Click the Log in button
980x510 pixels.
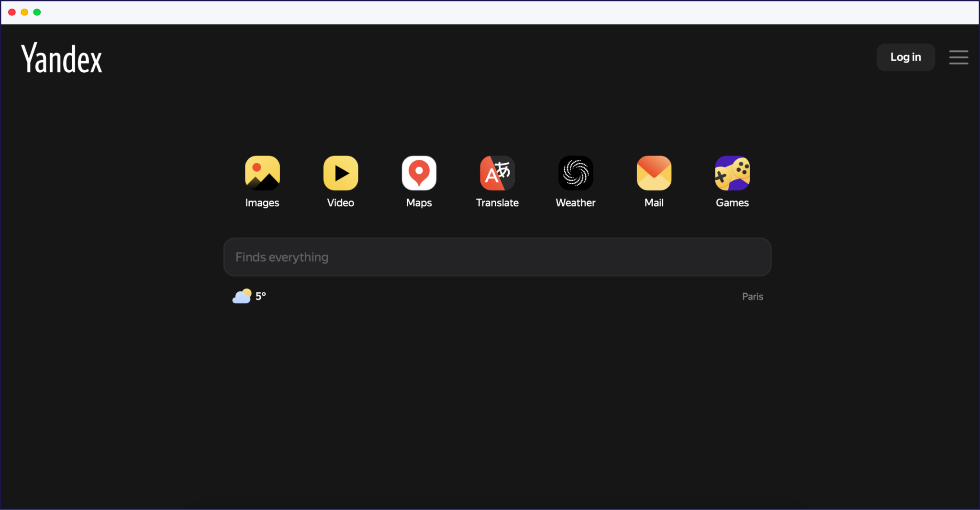tap(905, 57)
